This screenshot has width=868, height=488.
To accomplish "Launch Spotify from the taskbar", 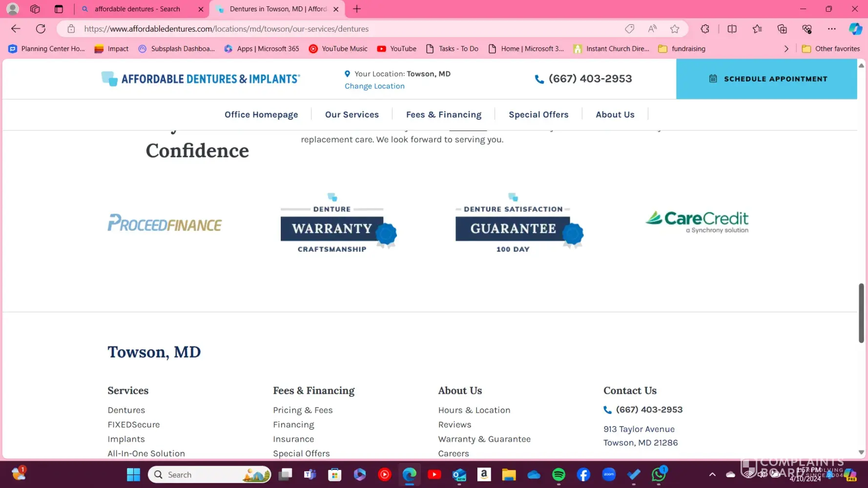I will point(558,474).
